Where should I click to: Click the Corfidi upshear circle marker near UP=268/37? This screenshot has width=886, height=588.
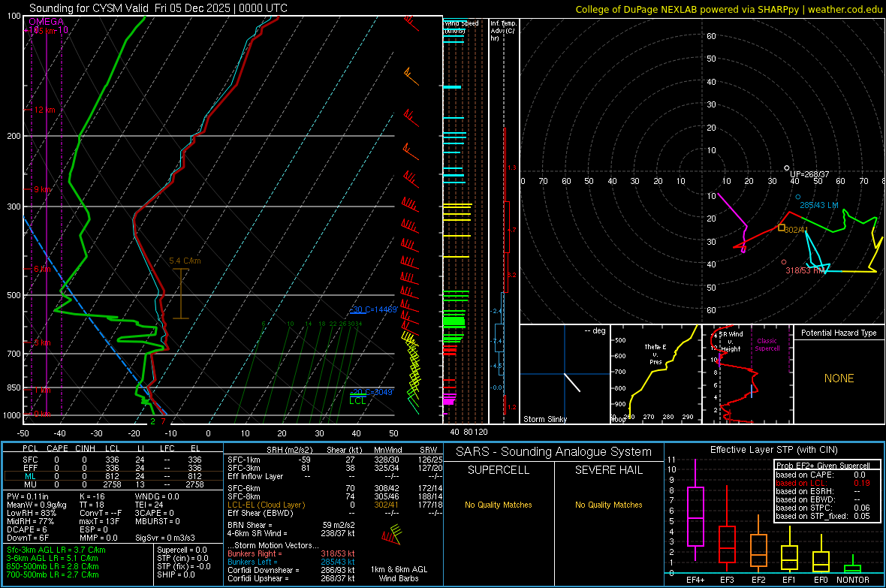pos(787,168)
